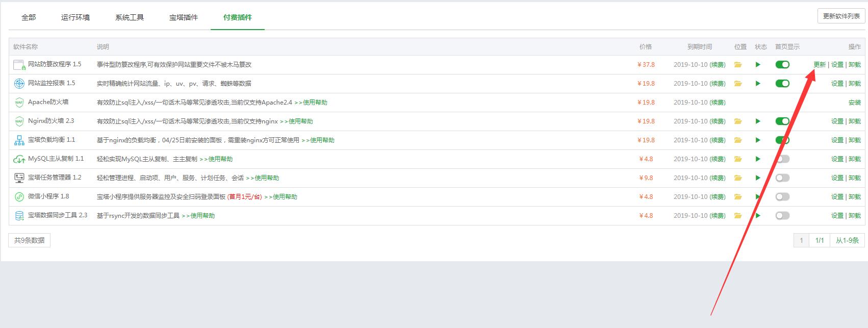Open 使用帮助 link in 微信小程序 row
Image resolution: width=868 pixels, height=328 pixels.
pyautogui.click(x=281, y=197)
